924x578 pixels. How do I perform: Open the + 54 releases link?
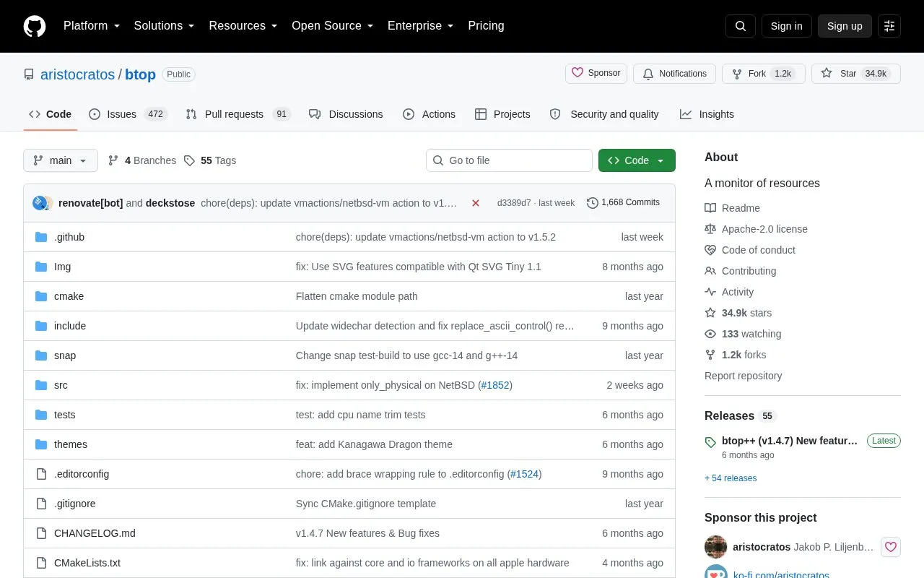point(731,478)
